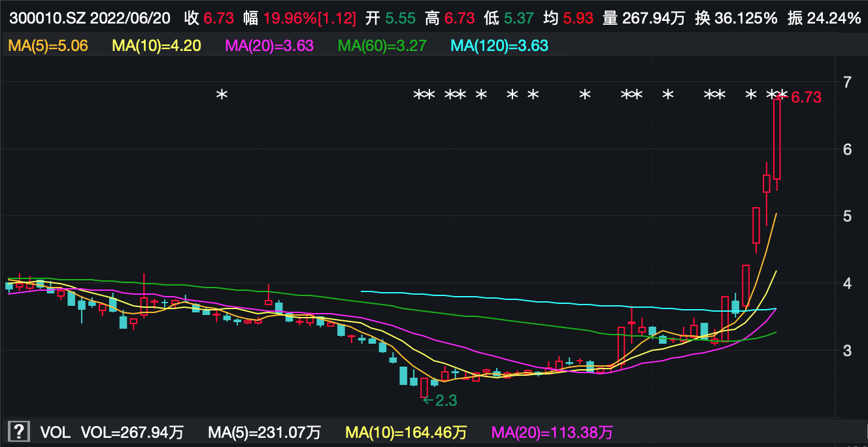Viewport: 868px width, 447px height.
Task: Click the date 2022/06/20 in header
Action: pyautogui.click(x=131, y=18)
